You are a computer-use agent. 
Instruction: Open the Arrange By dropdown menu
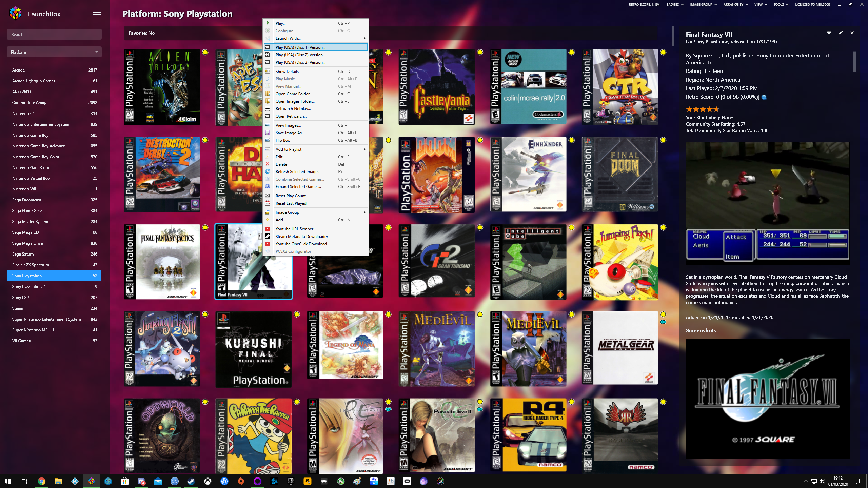pos(735,5)
